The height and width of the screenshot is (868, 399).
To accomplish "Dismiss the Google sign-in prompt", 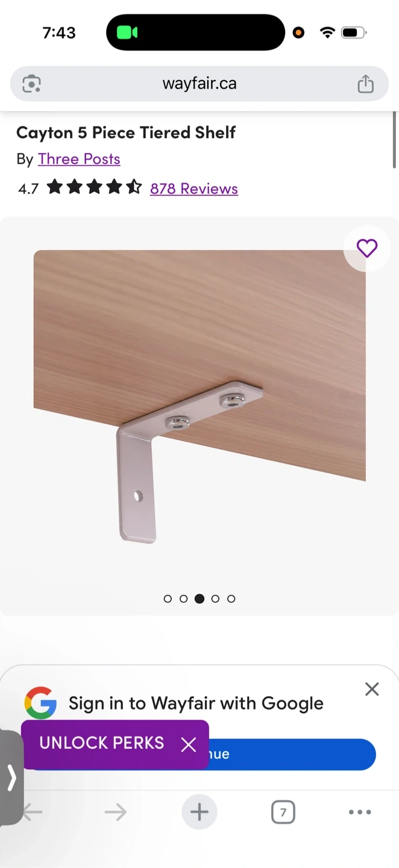I will click(372, 689).
